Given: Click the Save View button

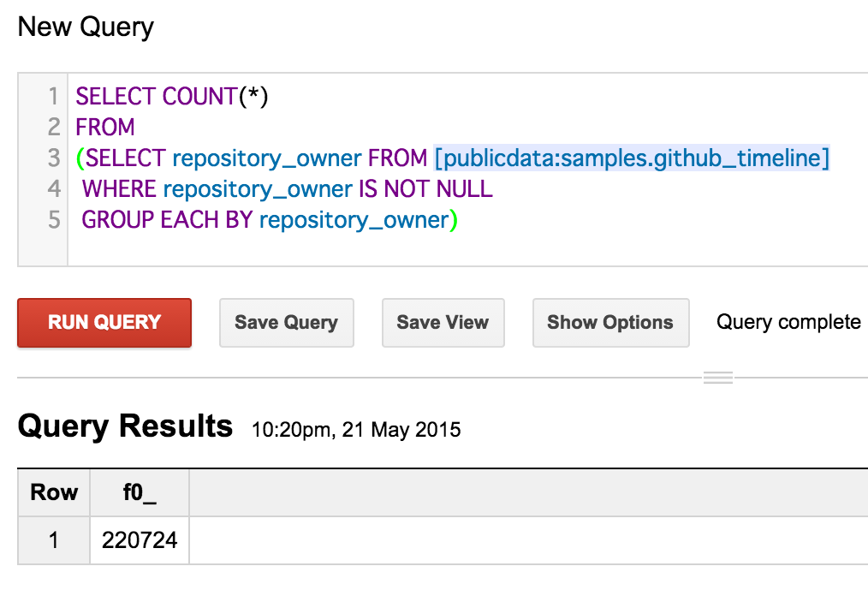Looking at the screenshot, I should click(443, 323).
